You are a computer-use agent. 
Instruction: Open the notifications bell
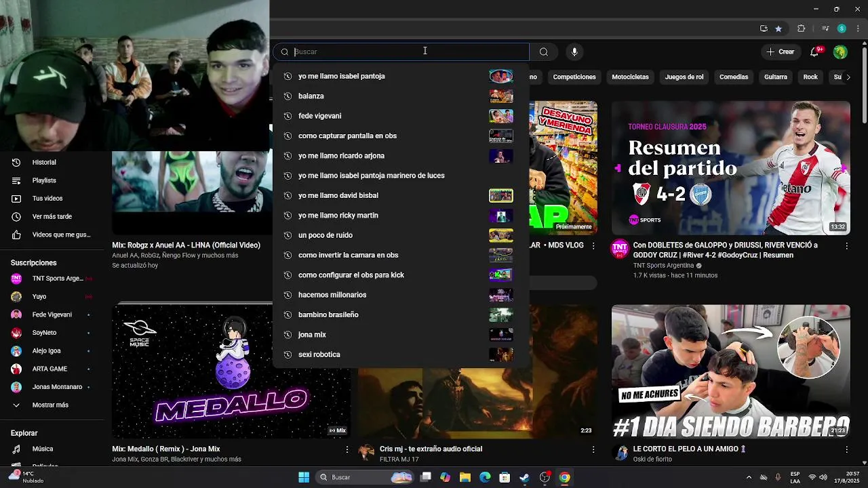tap(815, 52)
